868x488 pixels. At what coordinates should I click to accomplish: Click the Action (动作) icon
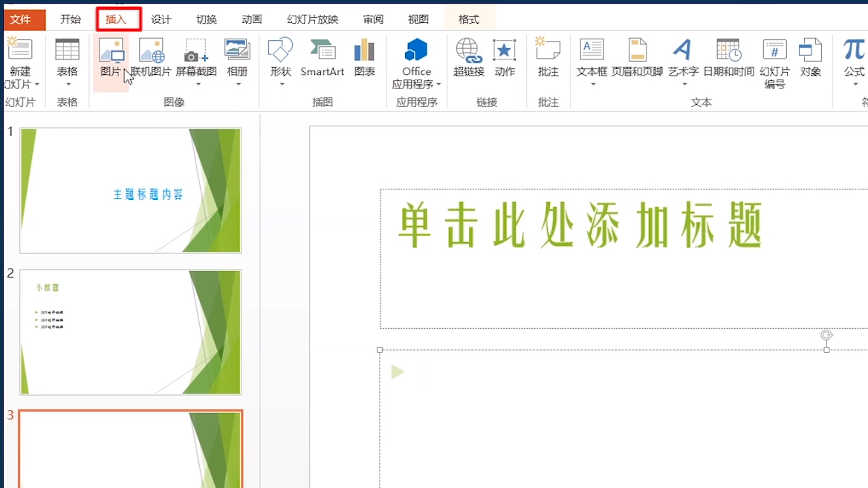pos(505,50)
